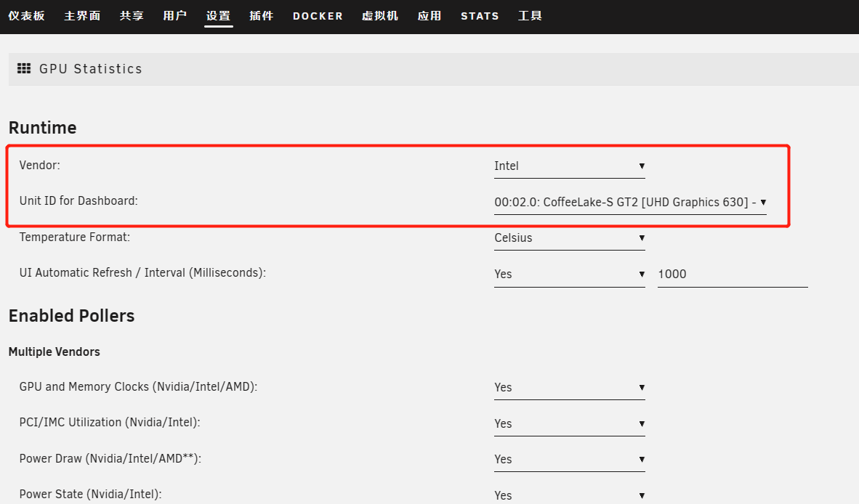The height and width of the screenshot is (504, 859).
Task: Expand the PCI/IMC Utilization dropdown
Action: coord(569,424)
